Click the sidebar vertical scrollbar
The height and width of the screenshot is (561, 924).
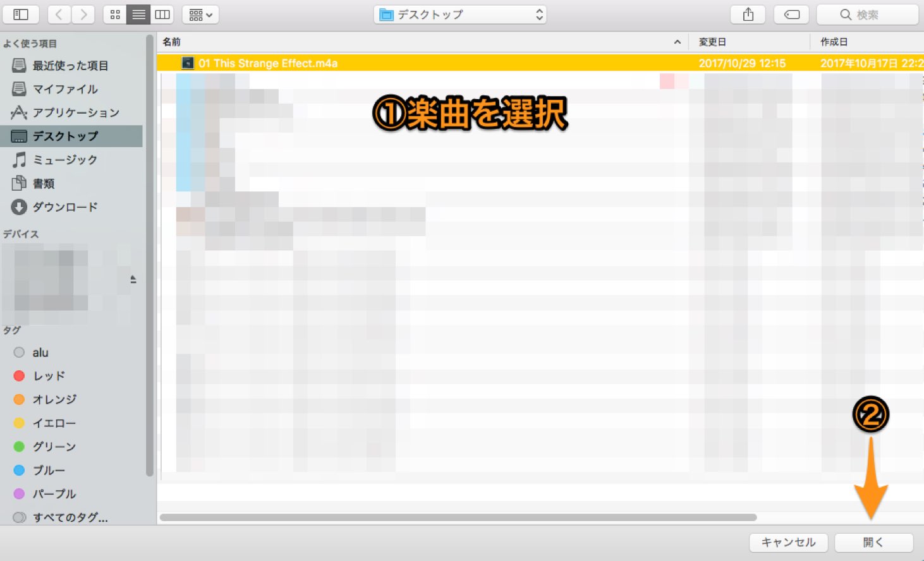(150, 255)
